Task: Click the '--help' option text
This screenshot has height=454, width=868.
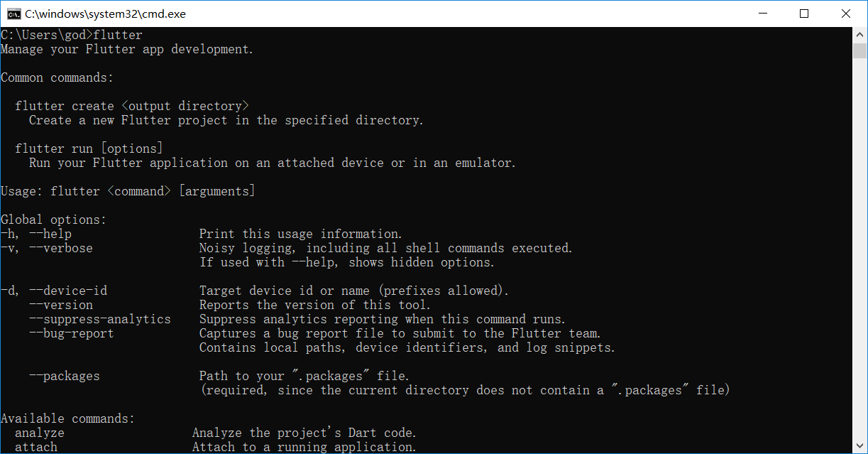Action: coord(50,234)
